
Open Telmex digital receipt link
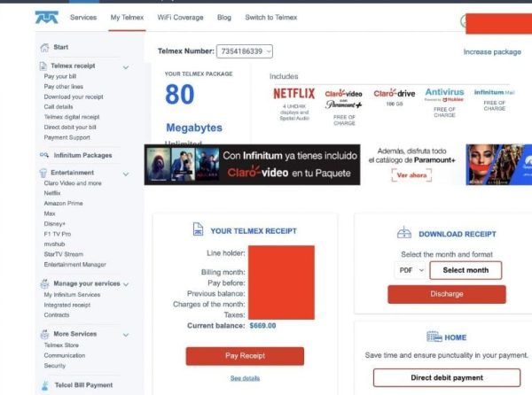pyautogui.click(x=72, y=117)
